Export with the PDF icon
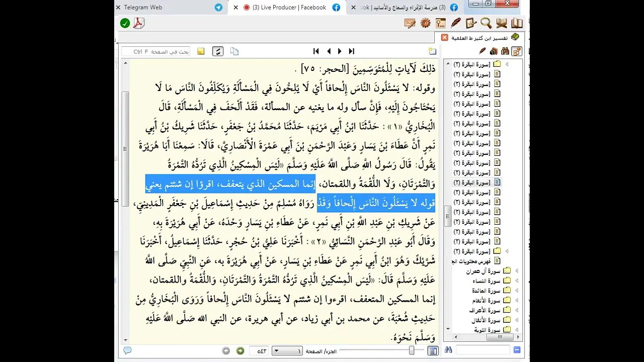 click(139, 23)
